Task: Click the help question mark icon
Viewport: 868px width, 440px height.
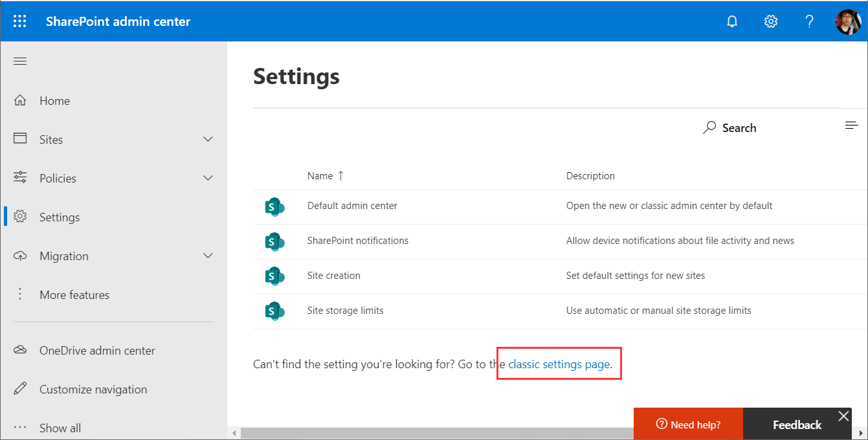Action: [809, 21]
